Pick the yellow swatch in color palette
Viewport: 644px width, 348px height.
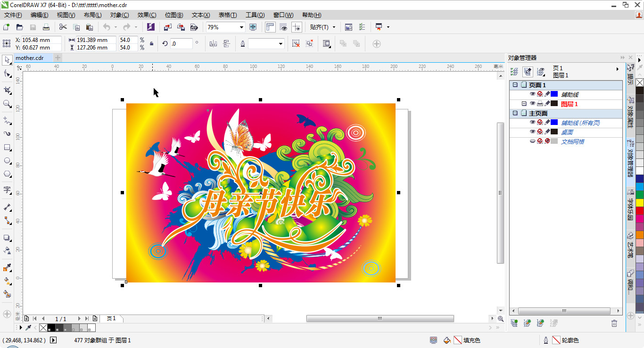[639, 202]
